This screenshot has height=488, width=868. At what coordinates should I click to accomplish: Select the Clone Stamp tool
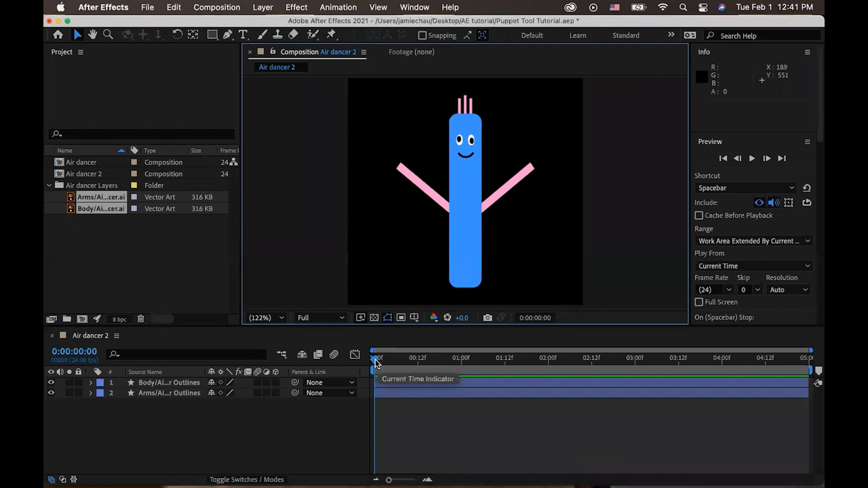[x=278, y=34]
